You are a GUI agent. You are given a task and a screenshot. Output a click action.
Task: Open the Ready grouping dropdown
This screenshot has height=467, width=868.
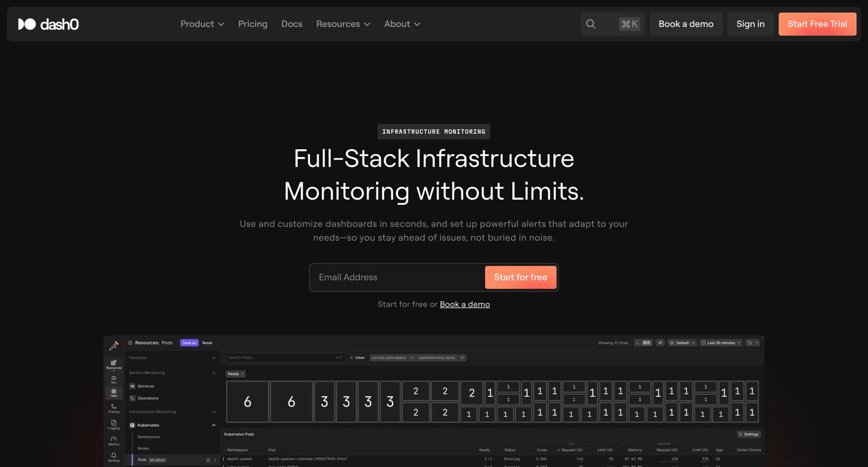click(236, 374)
